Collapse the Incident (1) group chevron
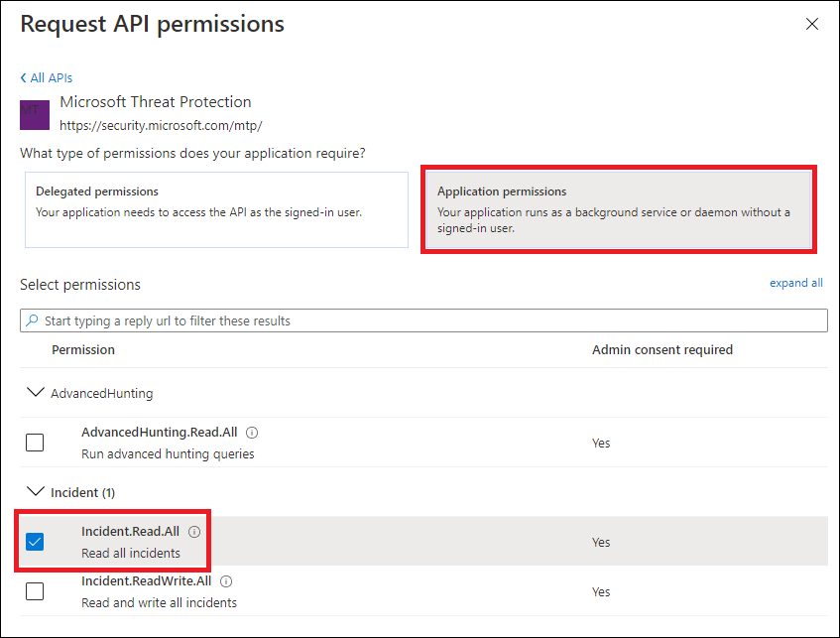 tap(36, 491)
